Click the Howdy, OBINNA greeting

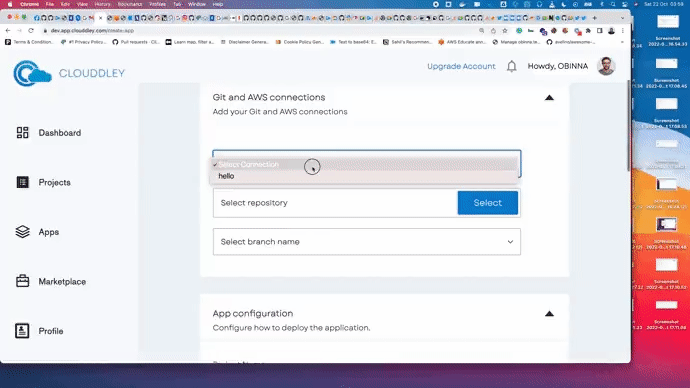coord(558,66)
